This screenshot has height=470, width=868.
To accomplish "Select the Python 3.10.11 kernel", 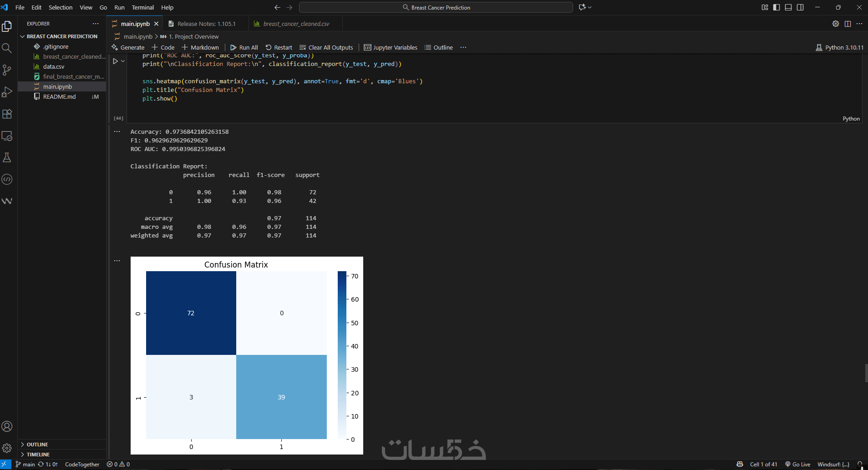I will (840, 47).
